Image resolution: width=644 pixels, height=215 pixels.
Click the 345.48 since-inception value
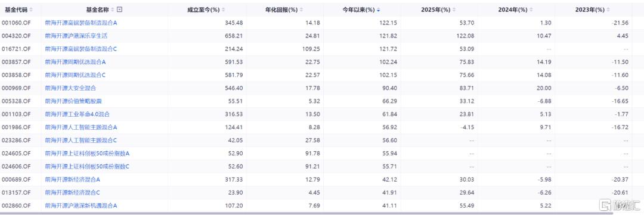pos(234,23)
